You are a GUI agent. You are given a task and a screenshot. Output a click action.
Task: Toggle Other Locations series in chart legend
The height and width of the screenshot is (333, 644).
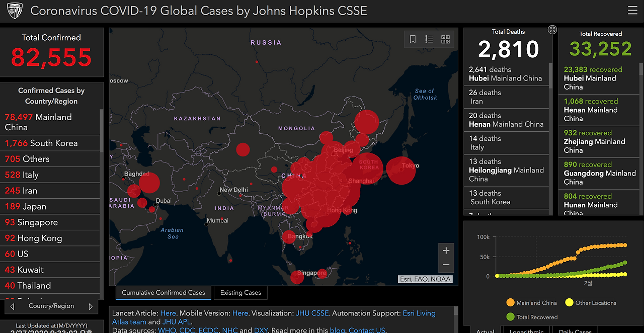[591, 303]
